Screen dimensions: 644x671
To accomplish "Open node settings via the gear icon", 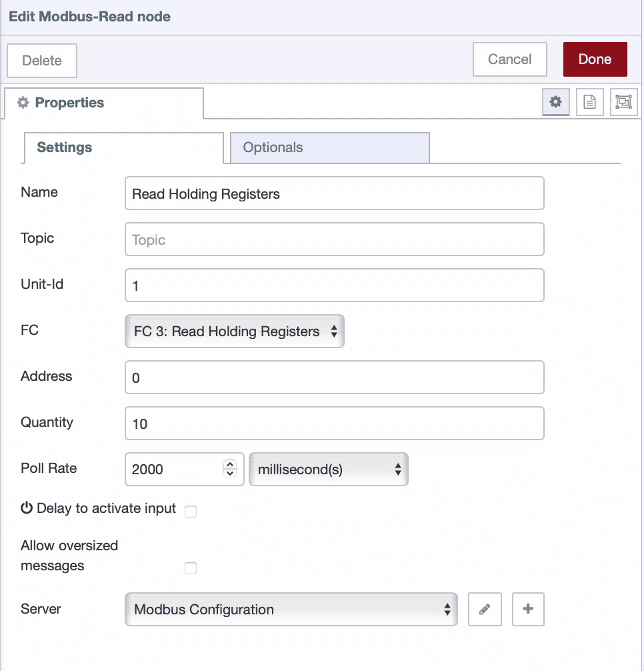I will [x=555, y=102].
